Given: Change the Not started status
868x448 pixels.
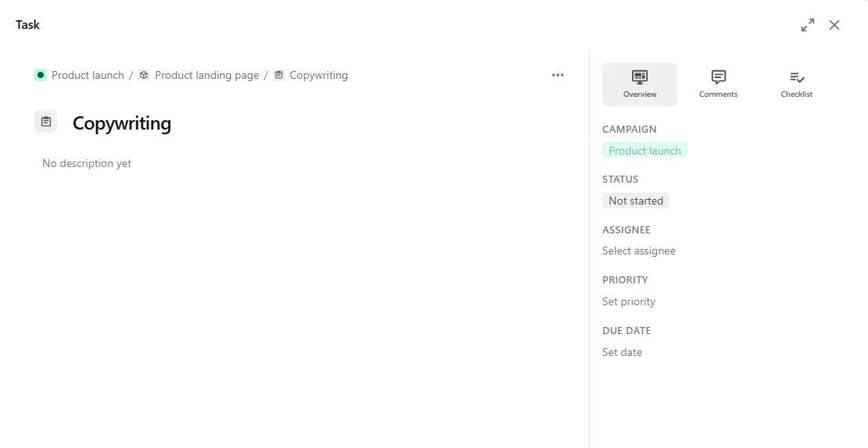Looking at the screenshot, I should (x=635, y=201).
